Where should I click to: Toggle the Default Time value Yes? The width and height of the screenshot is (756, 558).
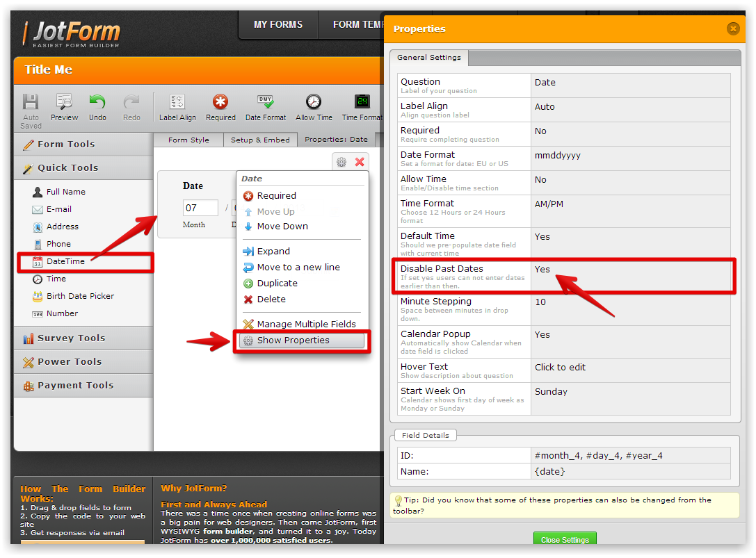click(x=630, y=244)
